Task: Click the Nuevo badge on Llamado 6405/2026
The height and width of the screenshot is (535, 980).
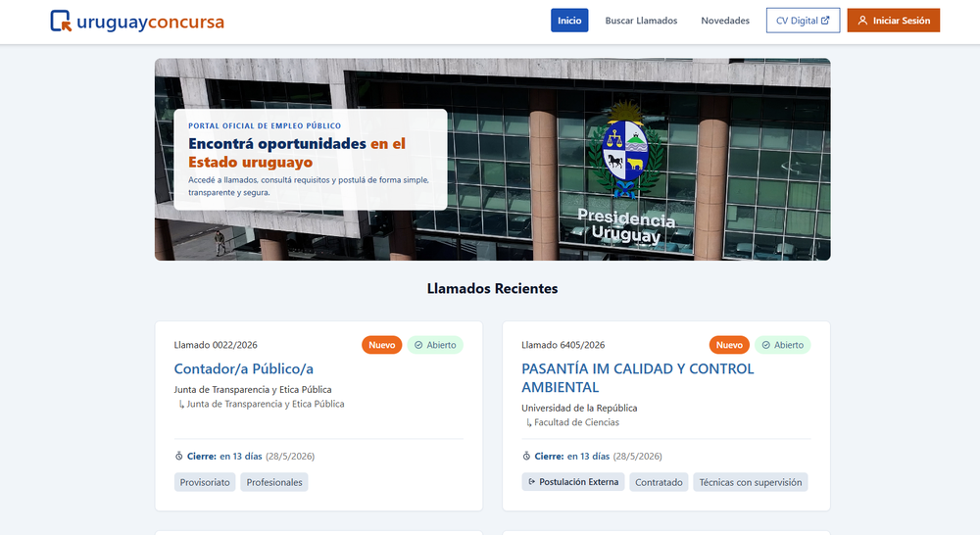Action: point(729,345)
